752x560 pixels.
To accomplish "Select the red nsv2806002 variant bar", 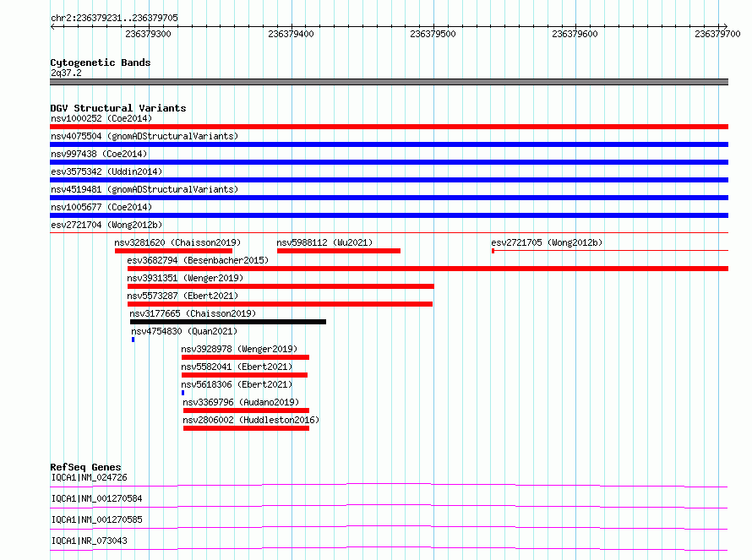I will click(x=247, y=428).
